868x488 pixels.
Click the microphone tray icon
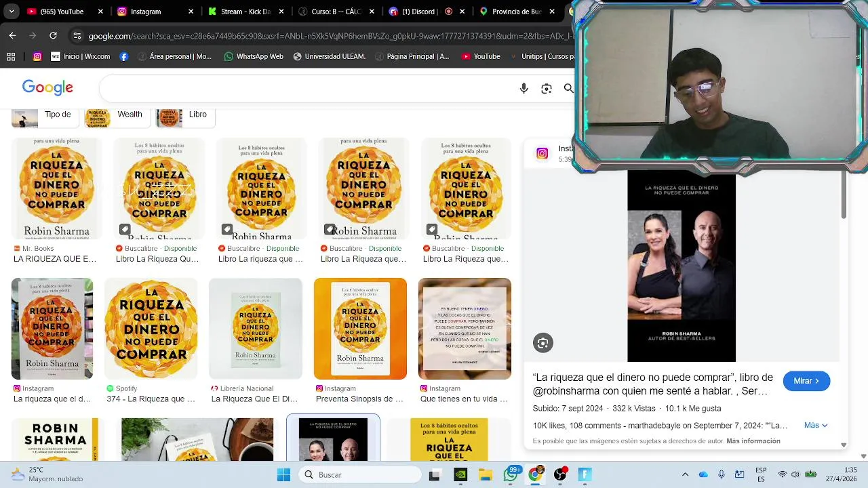(722, 474)
